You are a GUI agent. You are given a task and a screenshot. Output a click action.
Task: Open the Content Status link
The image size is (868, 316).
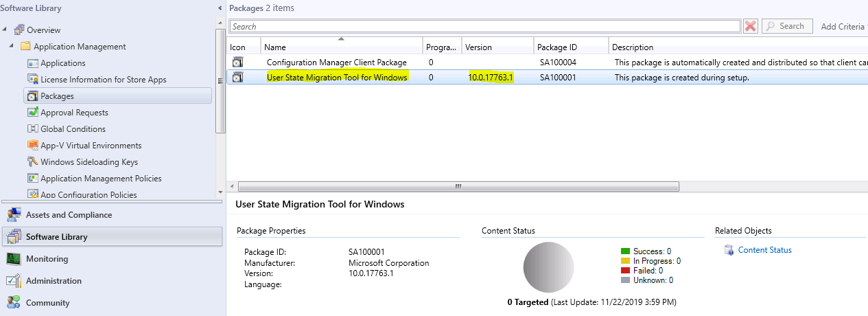point(764,250)
